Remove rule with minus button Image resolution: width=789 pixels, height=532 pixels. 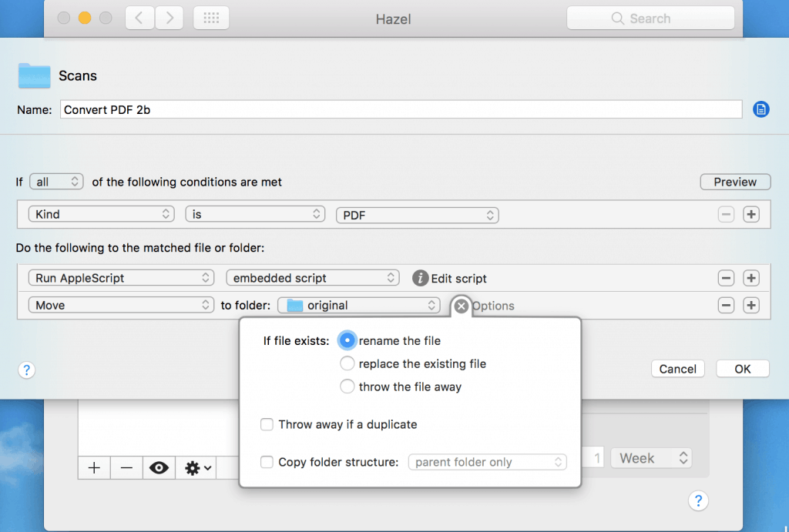pyautogui.click(x=127, y=468)
